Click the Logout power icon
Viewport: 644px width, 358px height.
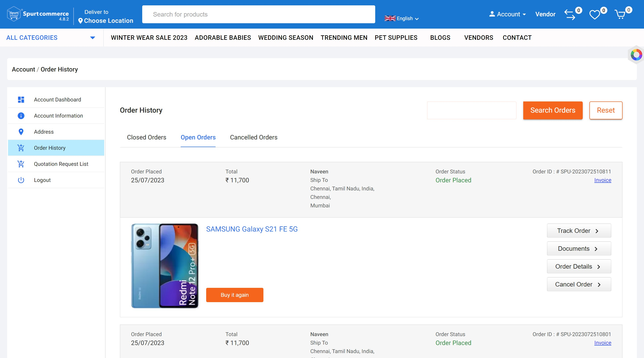click(21, 180)
